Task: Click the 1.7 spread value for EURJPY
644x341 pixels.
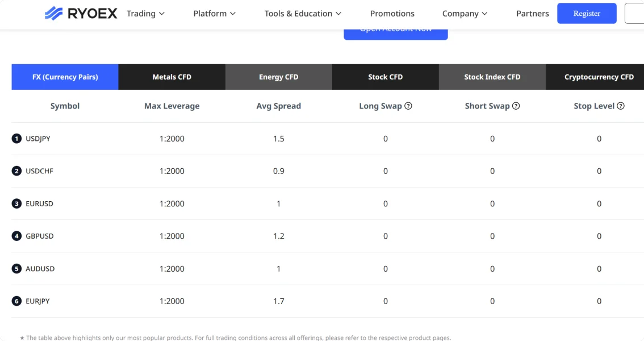Action: (x=278, y=301)
